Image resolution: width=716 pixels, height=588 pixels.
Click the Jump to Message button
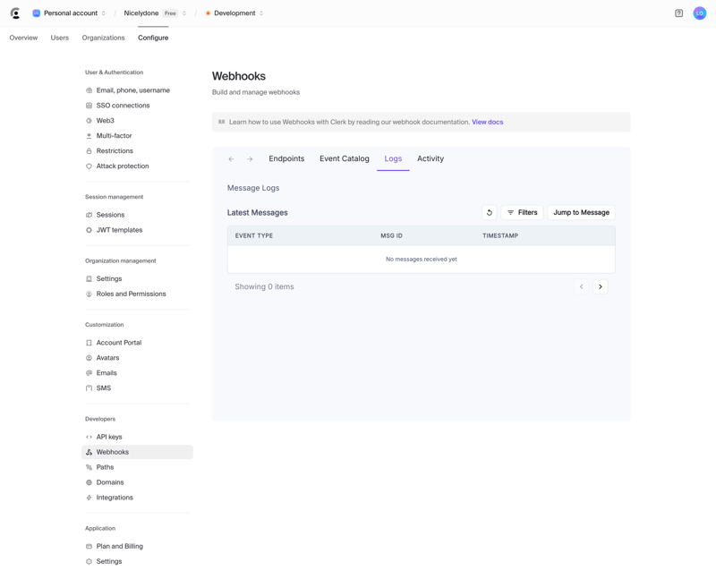(x=582, y=212)
